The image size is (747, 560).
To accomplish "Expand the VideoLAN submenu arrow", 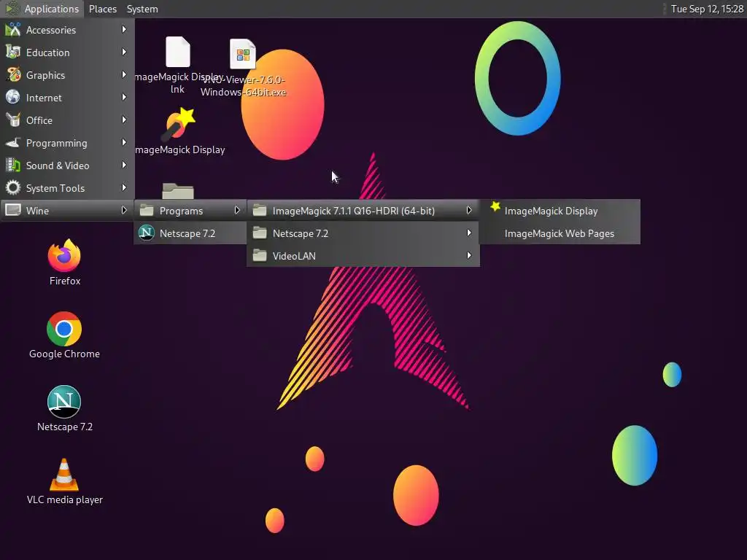I will click(469, 255).
